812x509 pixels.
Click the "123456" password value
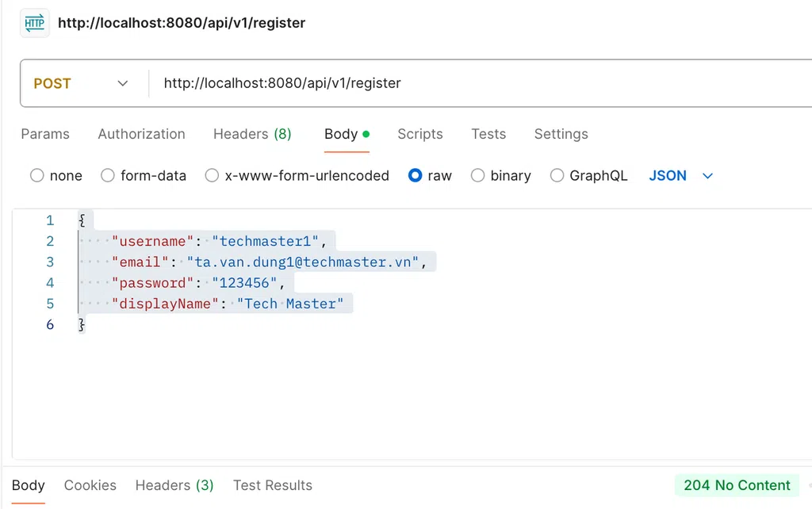pos(244,283)
